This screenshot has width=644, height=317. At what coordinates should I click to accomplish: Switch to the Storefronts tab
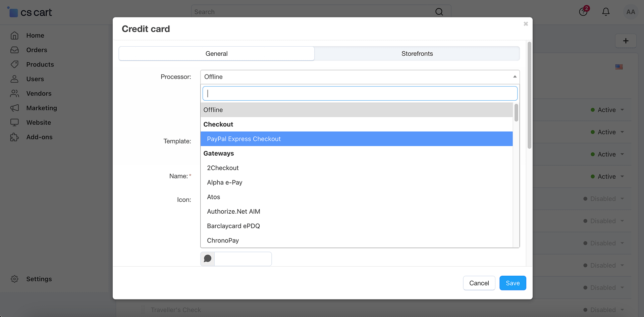click(x=417, y=54)
